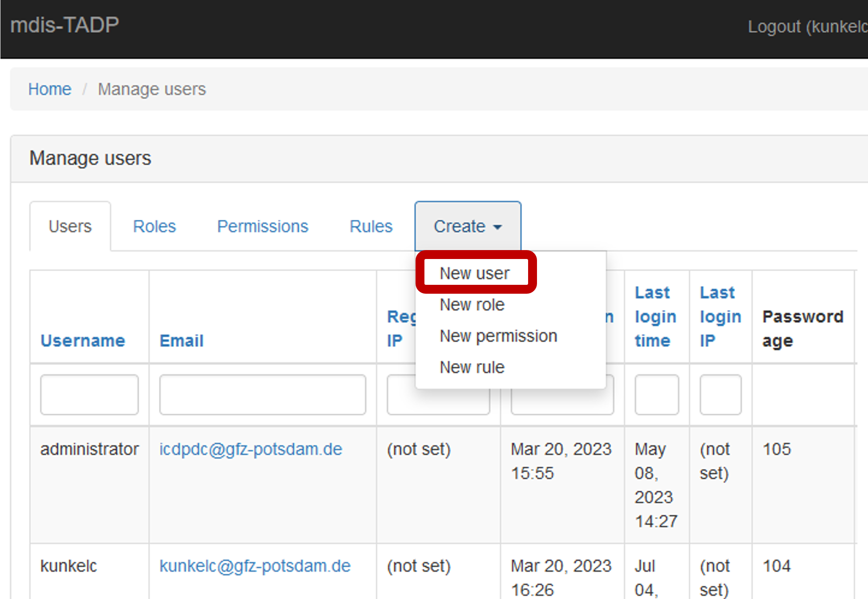Switch to the Roles tab
This screenshot has width=868, height=599.
pyautogui.click(x=154, y=226)
